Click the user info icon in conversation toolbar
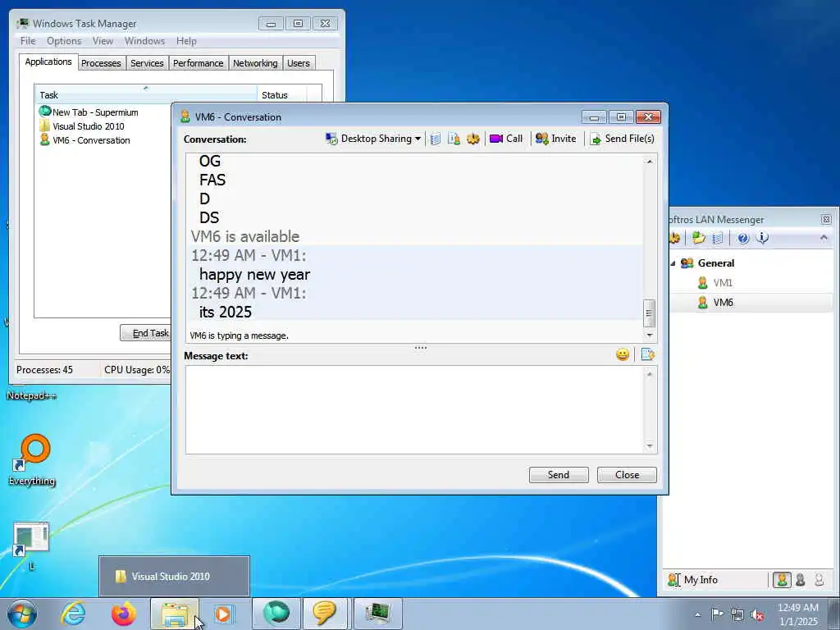The image size is (840, 630). pyautogui.click(x=454, y=139)
